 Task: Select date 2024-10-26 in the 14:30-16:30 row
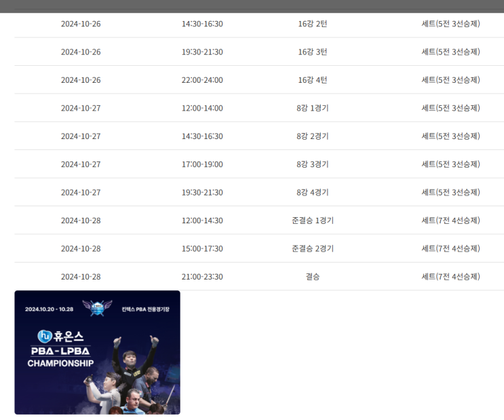(x=81, y=24)
